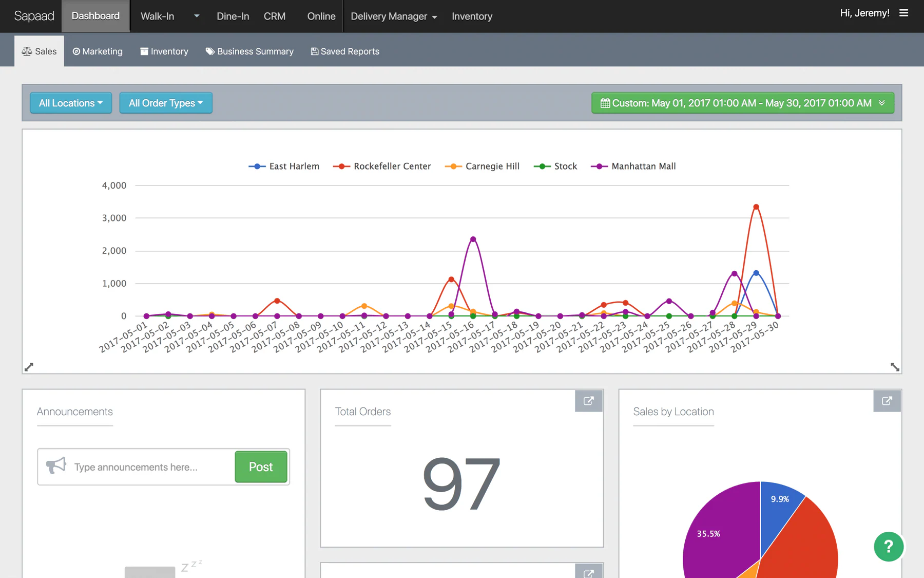
Task: Click the 2017-05-30 x-axis date label
Action: [755, 337]
